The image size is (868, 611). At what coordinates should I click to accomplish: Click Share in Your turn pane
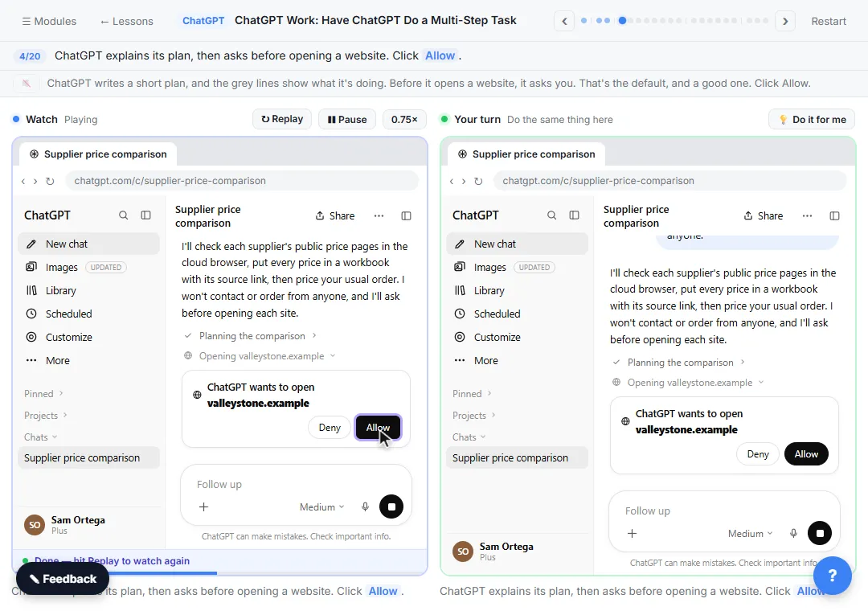coord(763,215)
